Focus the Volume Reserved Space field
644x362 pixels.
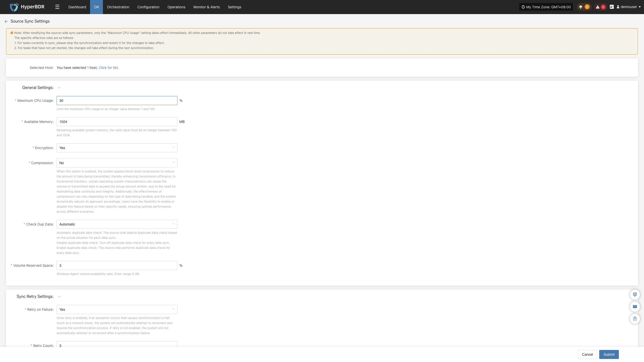click(117, 265)
